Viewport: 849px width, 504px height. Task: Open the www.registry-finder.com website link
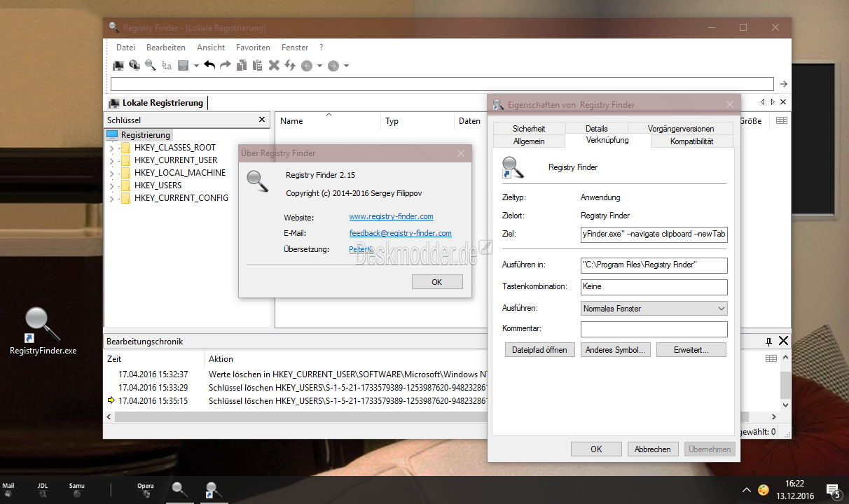[x=391, y=217]
